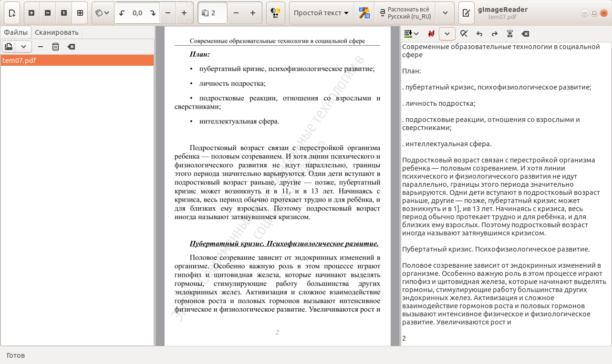Toggle the output text pane
The width and height of the screenshot is (612, 364).
point(466,13)
